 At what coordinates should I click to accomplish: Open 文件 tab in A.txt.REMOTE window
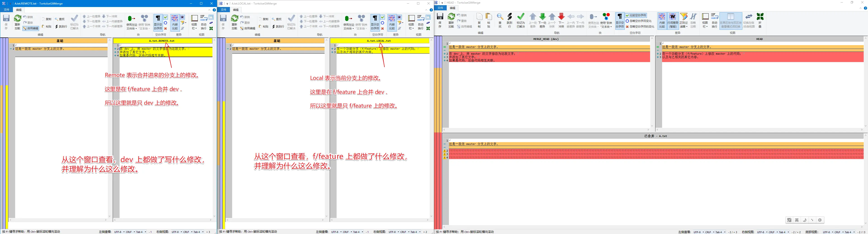(6, 10)
